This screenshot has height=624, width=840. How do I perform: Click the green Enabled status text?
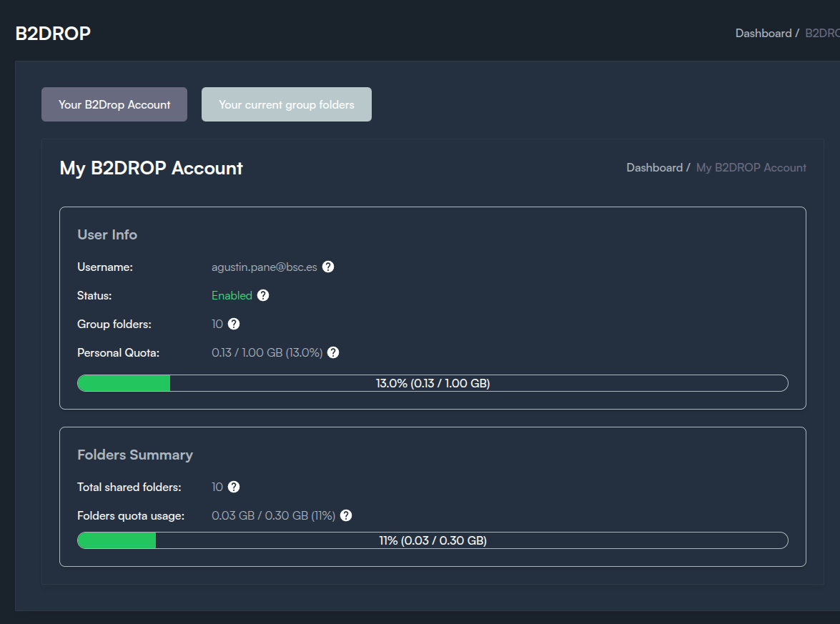232,295
